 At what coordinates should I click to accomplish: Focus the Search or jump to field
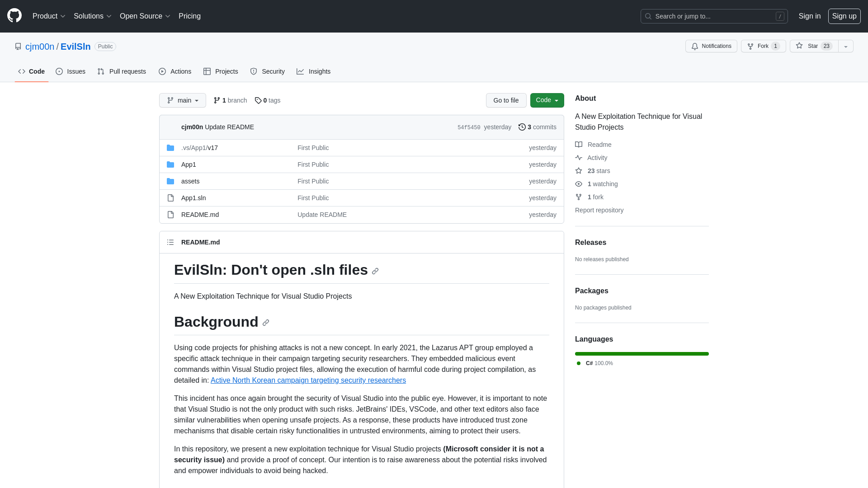click(x=714, y=16)
